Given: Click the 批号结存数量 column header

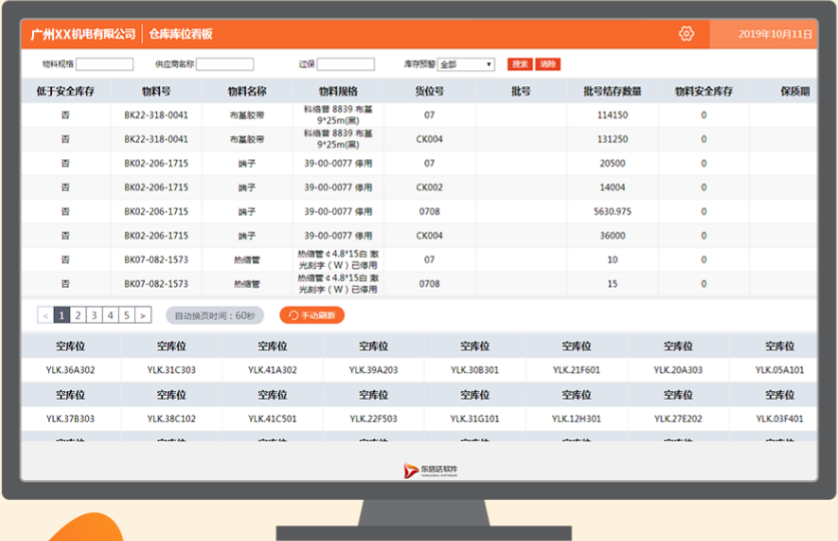Looking at the screenshot, I should (x=612, y=91).
